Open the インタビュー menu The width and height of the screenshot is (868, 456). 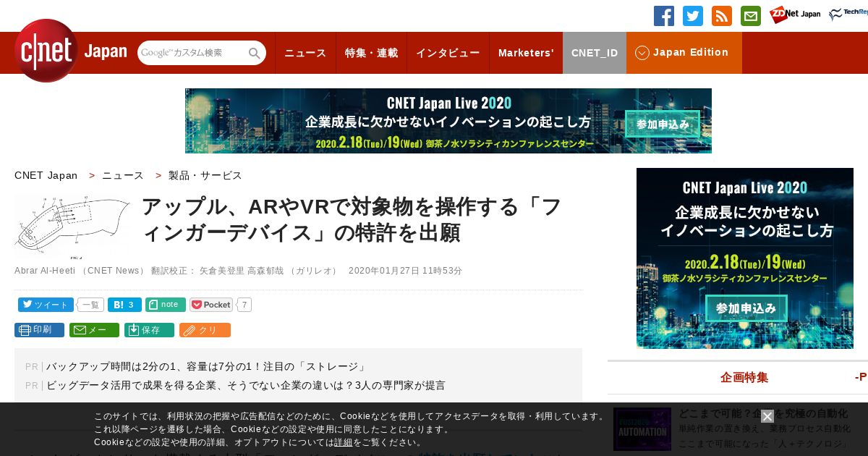pyautogui.click(x=448, y=53)
